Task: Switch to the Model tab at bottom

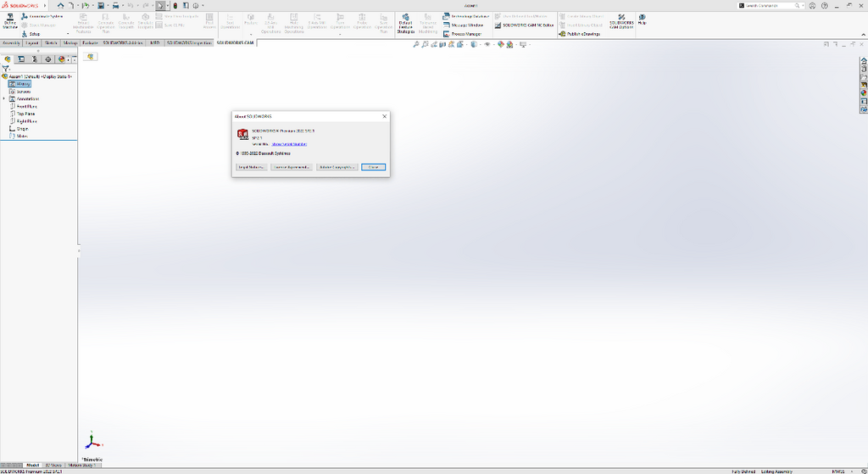Action: (33, 466)
